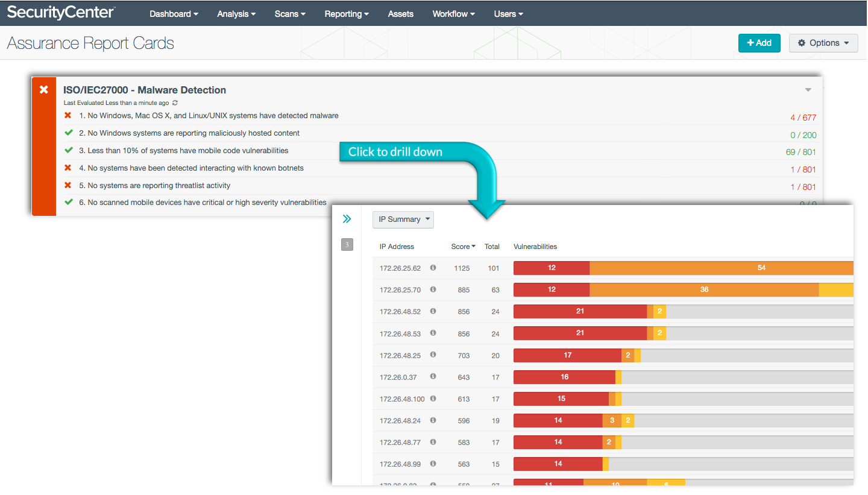Click info icon beside 172.26.48.25
The height and width of the screenshot is (495, 868).
point(433,355)
